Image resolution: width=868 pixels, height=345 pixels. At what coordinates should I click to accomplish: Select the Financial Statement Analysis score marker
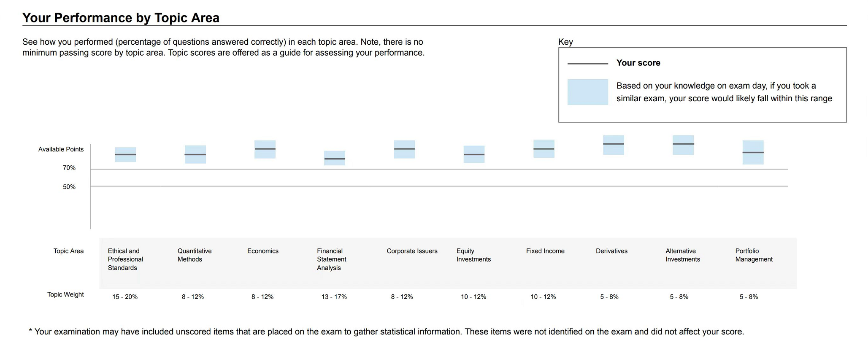(335, 158)
